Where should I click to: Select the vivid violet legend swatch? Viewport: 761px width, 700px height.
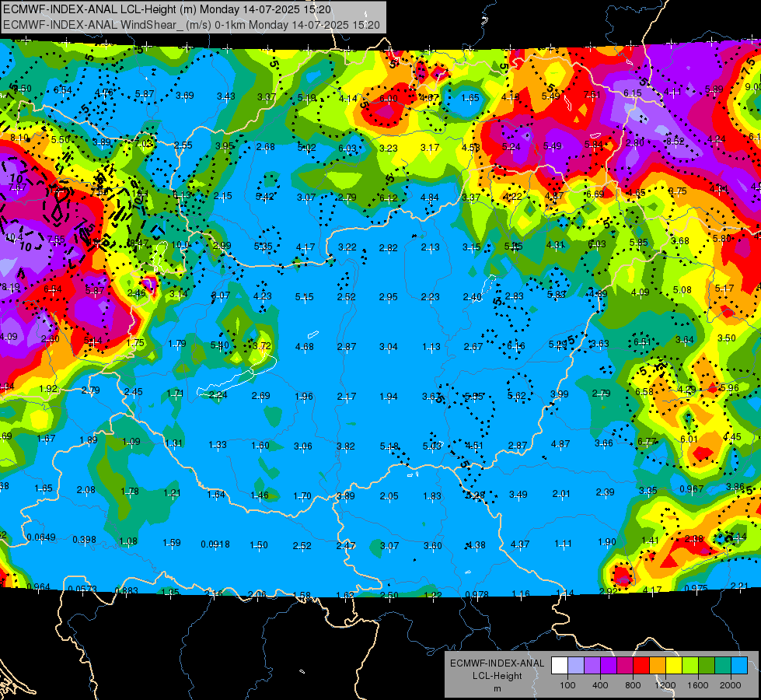click(609, 666)
